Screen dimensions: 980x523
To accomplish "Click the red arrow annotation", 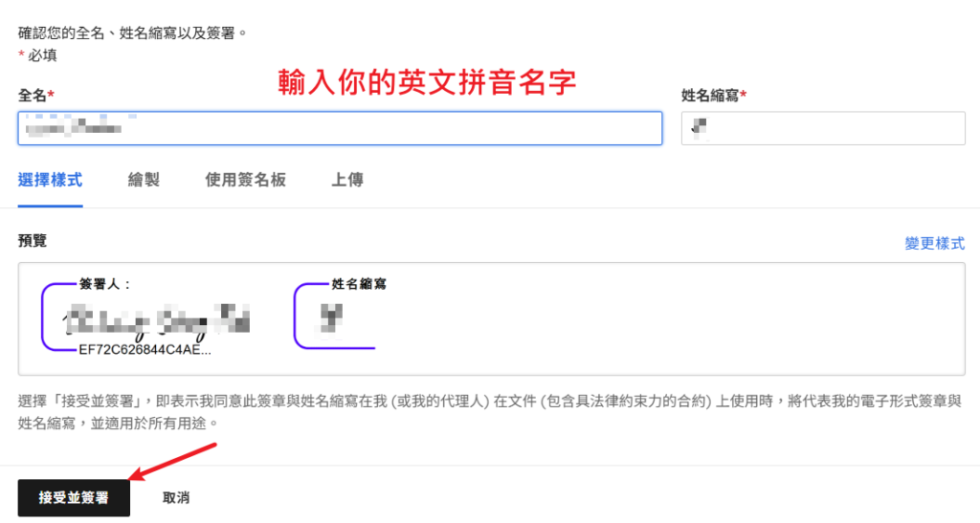I will coord(178,460).
